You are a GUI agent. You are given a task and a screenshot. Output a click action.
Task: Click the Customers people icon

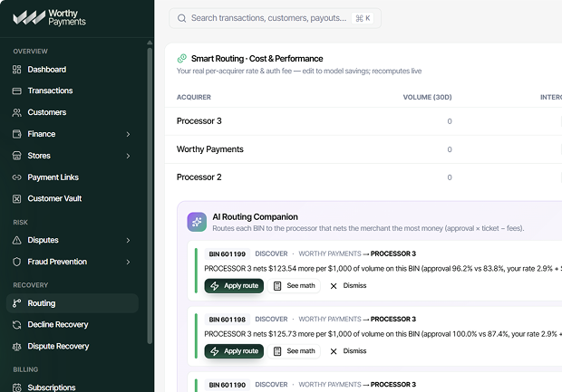[17, 112]
